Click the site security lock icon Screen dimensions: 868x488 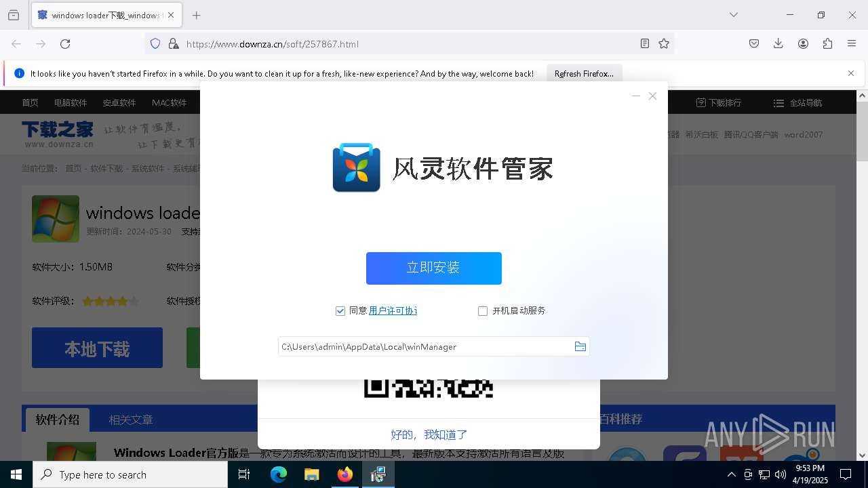pyautogui.click(x=174, y=43)
